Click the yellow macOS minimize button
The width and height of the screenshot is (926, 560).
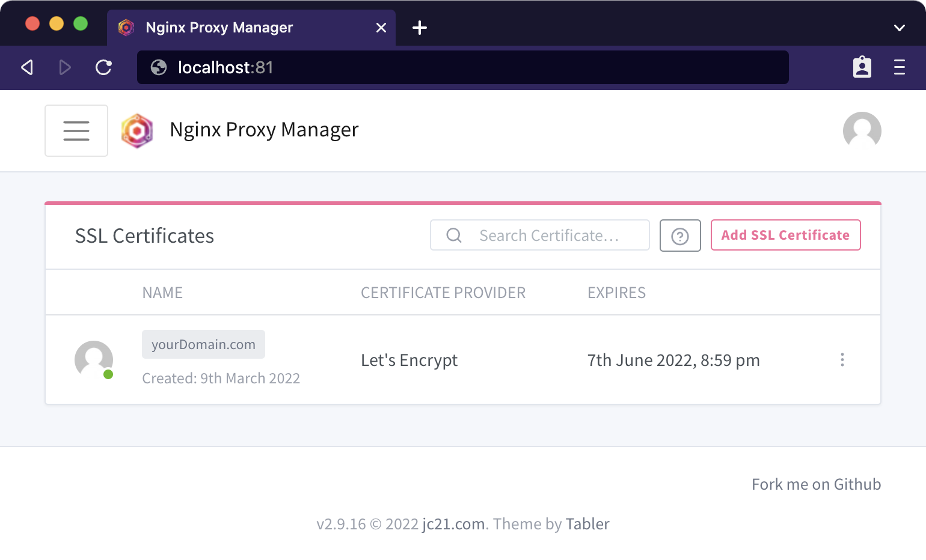coord(57,23)
